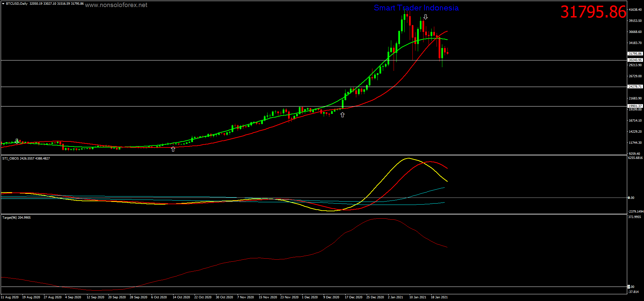Click the 9 Dec 2020 date label

click(x=331, y=297)
